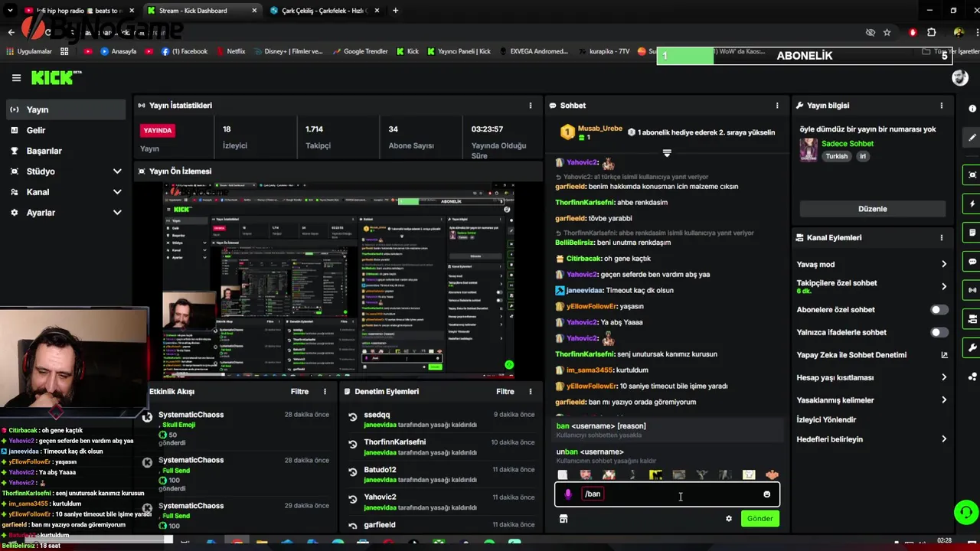Viewport: 980px width, 551px height.
Task: Click the purple microphone icon in chat input
Action: [x=568, y=494]
